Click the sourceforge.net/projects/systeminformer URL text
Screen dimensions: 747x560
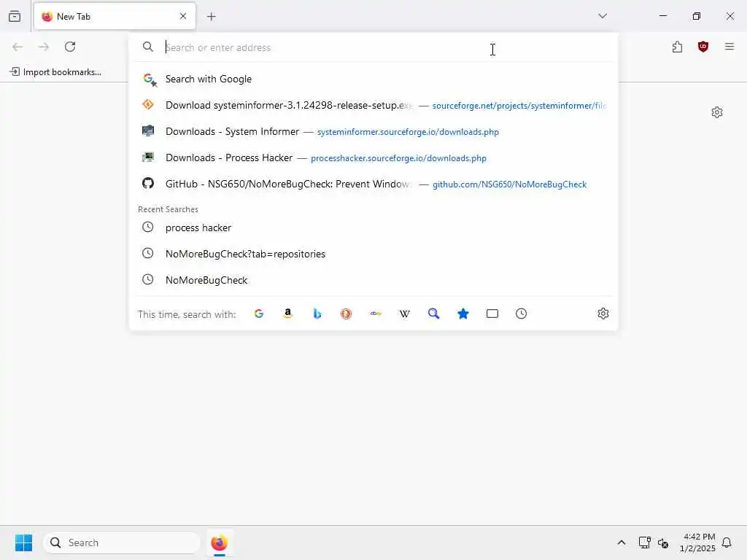519,106
